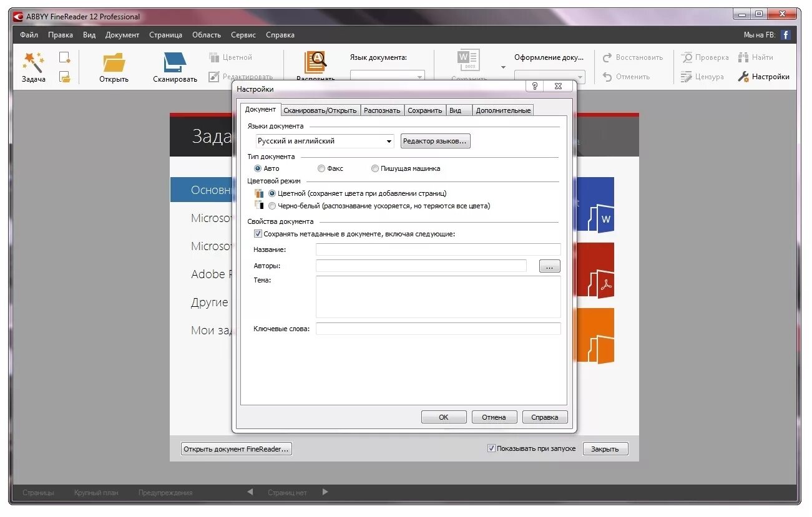
Task: Click the red PDF task tile
Action: coord(594,270)
